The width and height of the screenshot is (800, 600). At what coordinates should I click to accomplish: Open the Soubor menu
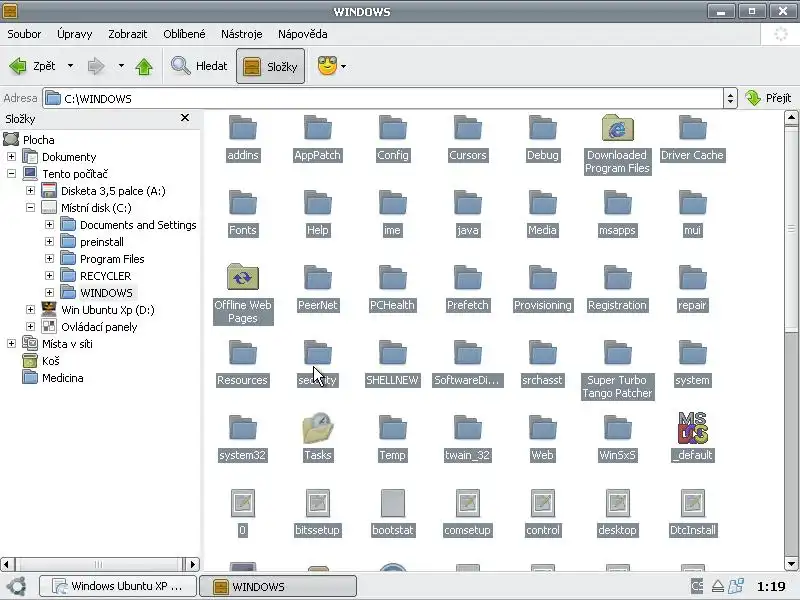click(x=24, y=34)
